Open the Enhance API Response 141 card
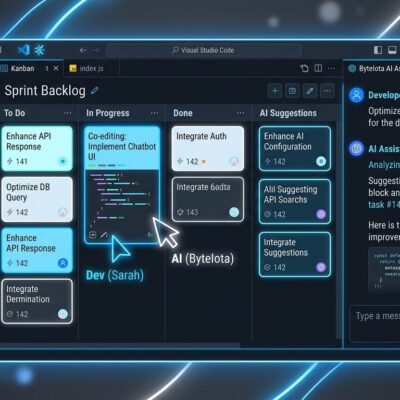Screen dimensions: 400x400 tap(37, 148)
